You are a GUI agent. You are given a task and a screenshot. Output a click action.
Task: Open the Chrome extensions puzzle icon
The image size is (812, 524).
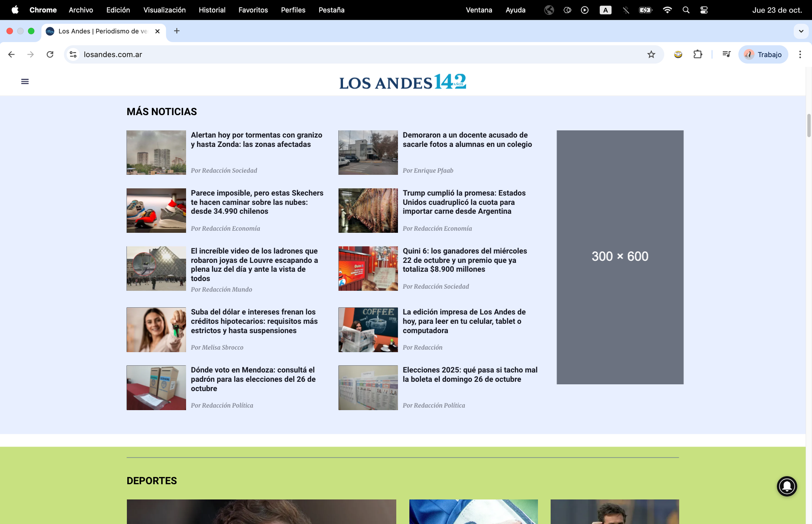[x=698, y=54]
